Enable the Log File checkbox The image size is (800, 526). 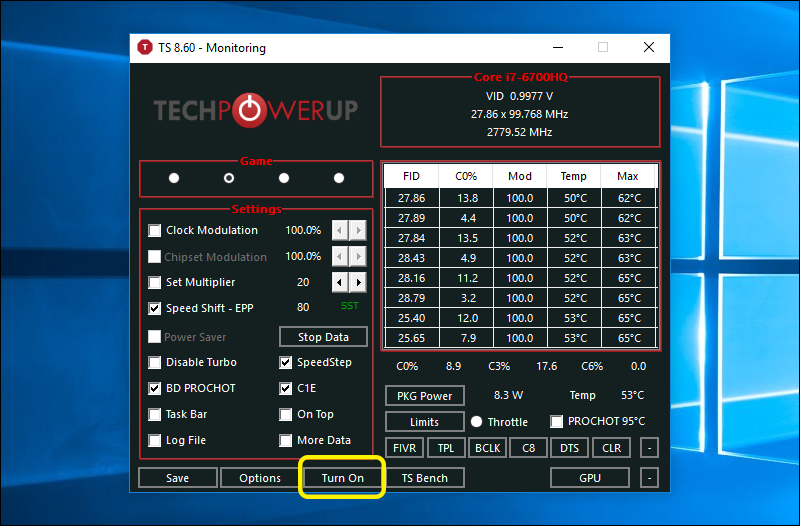tap(155, 440)
